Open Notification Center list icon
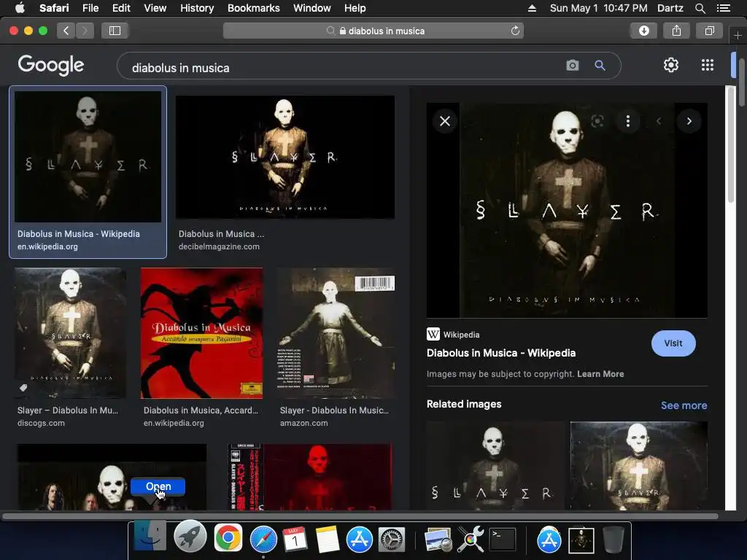 coord(724,8)
